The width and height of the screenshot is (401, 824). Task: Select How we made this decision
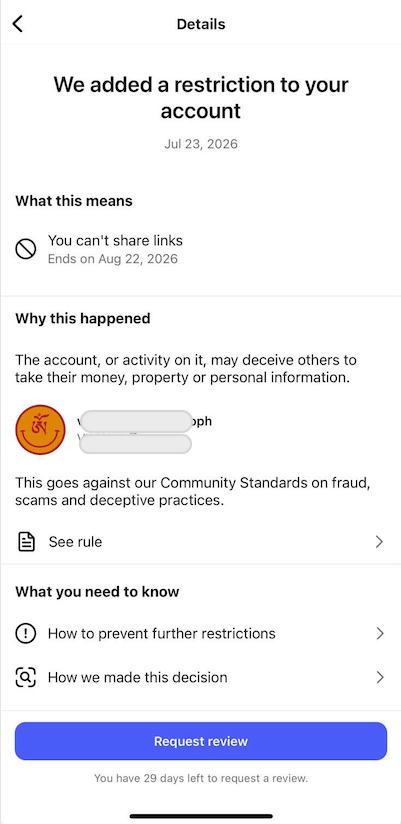[200, 677]
